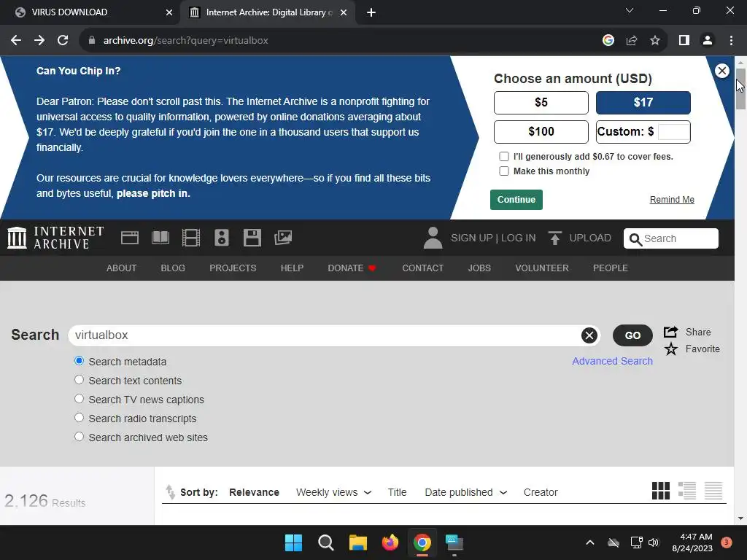Open the Audio speaker icon

pos(222,238)
